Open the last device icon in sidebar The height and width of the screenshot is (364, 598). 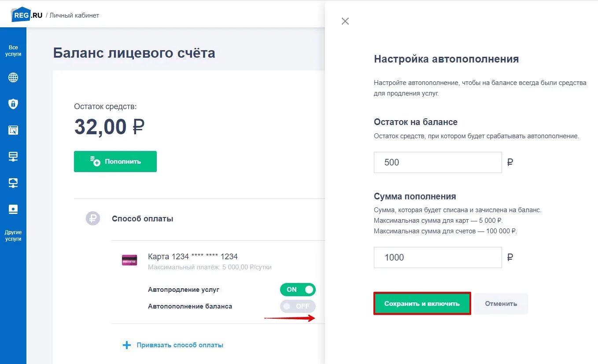tap(13, 210)
